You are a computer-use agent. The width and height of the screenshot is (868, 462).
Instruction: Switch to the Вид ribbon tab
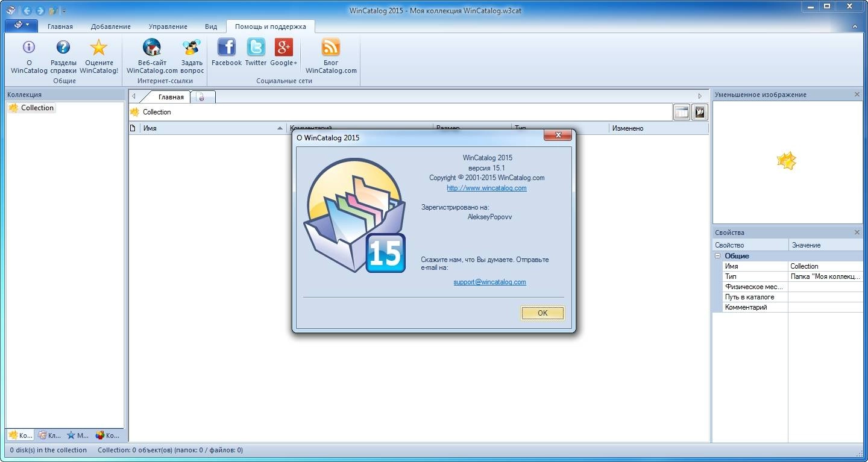(211, 27)
